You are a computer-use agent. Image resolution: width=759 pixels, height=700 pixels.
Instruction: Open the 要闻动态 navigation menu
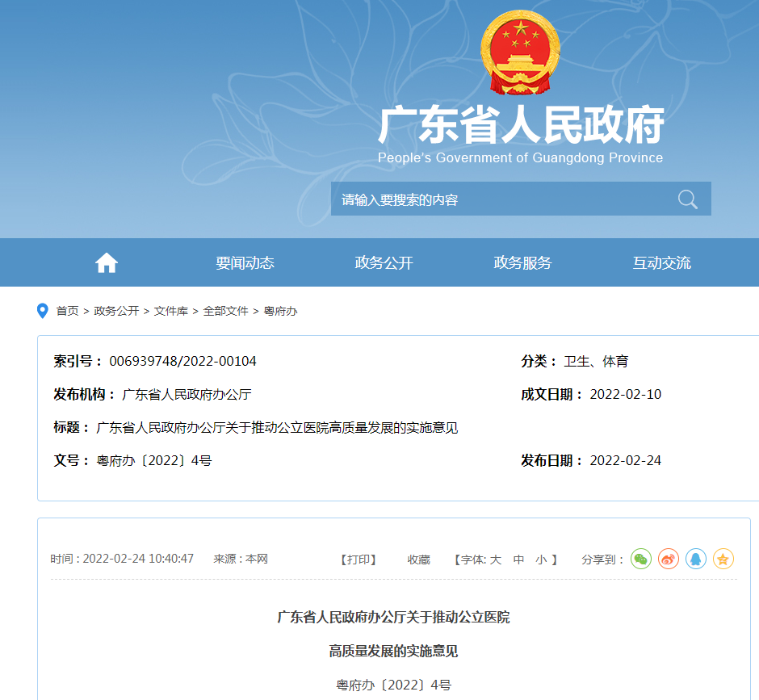tap(245, 263)
